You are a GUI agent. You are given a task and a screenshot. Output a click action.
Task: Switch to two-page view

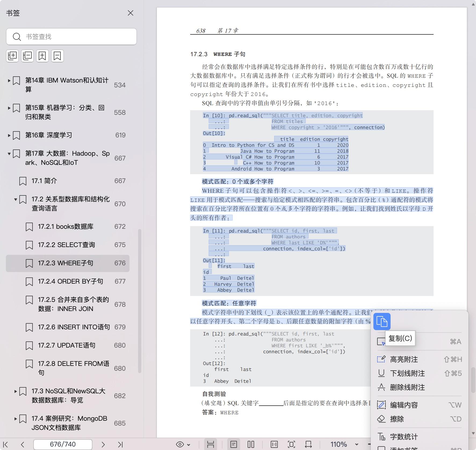(251, 444)
